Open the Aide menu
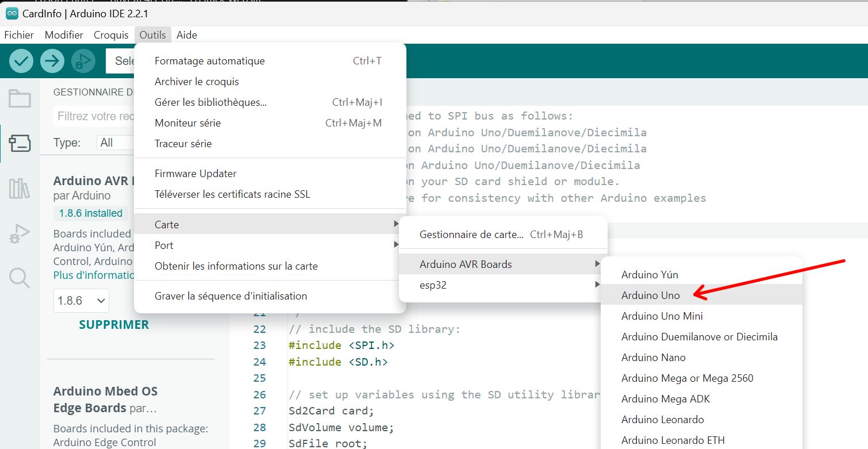 [x=187, y=35]
